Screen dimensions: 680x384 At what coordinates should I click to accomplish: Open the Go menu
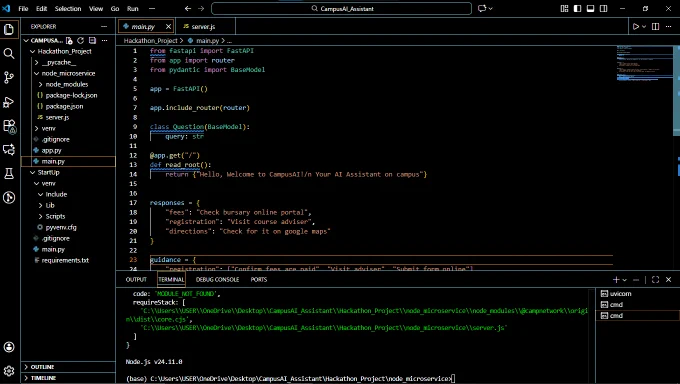click(x=115, y=8)
